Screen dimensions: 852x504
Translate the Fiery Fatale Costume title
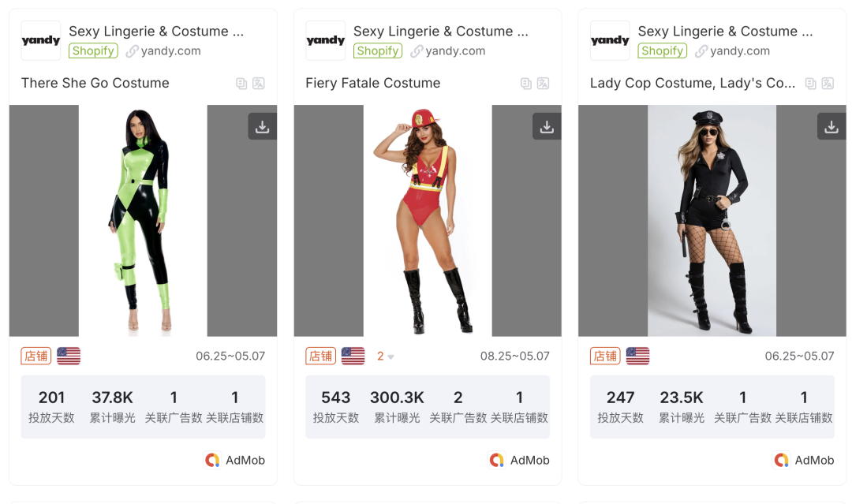543,84
